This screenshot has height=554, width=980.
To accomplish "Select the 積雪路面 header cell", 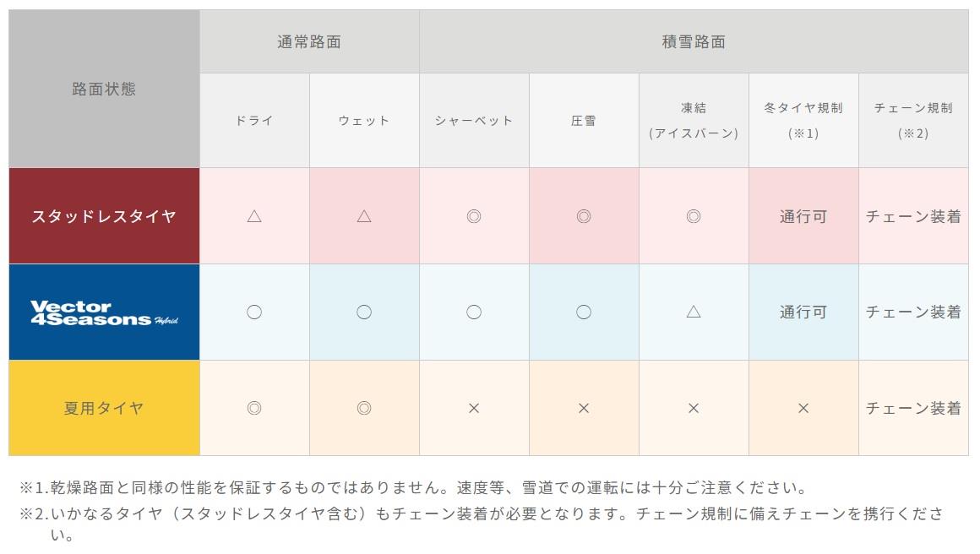I will point(694,42).
